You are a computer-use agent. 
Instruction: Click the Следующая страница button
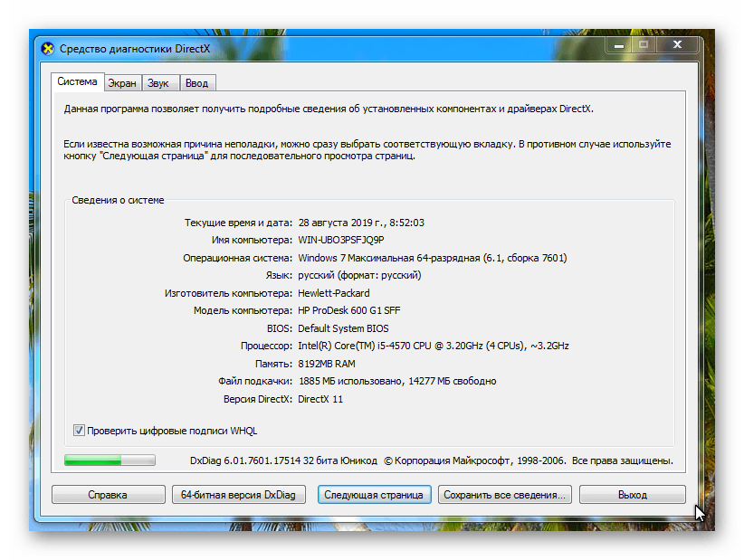pyautogui.click(x=374, y=495)
